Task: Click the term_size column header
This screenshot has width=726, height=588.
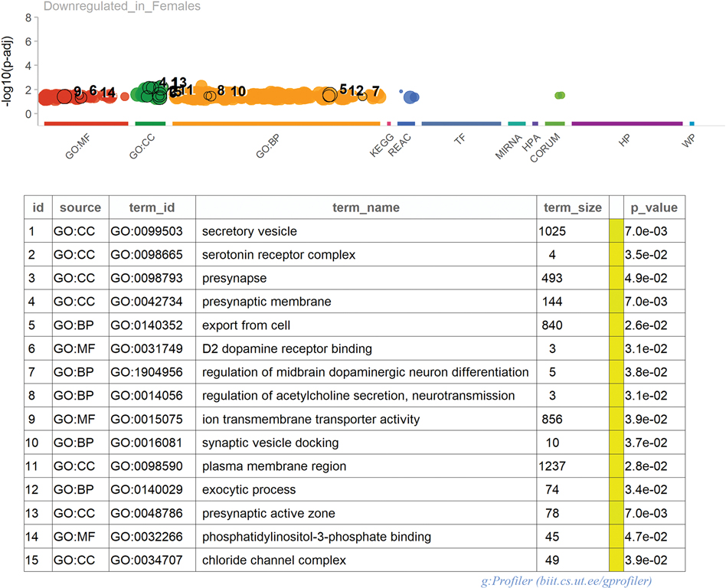Action: pyautogui.click(x=573, y=207)
